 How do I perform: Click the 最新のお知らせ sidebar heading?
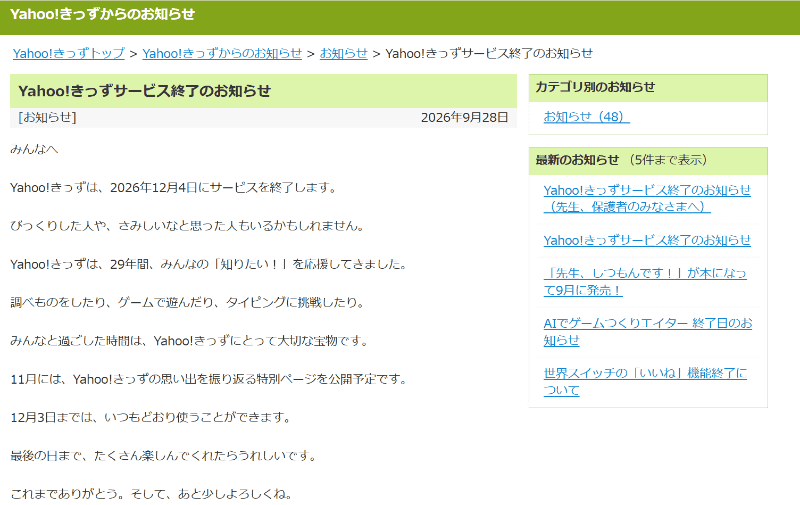577,160
